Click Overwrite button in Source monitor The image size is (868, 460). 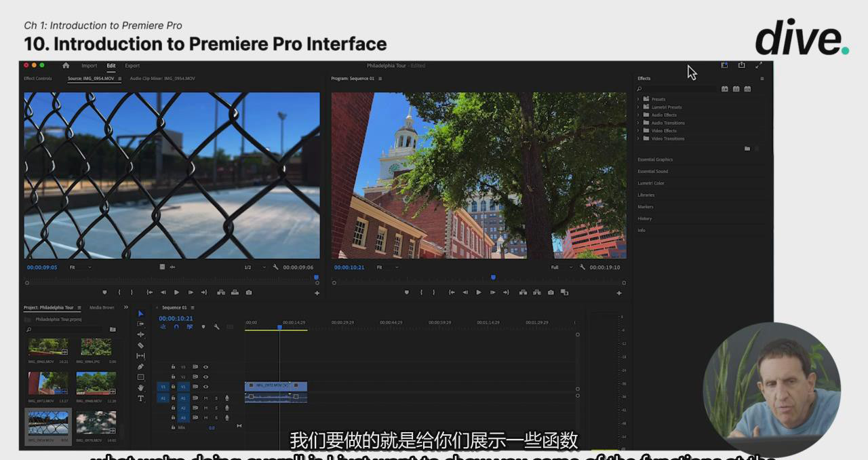pyautogui.click(x=235, y=292)
